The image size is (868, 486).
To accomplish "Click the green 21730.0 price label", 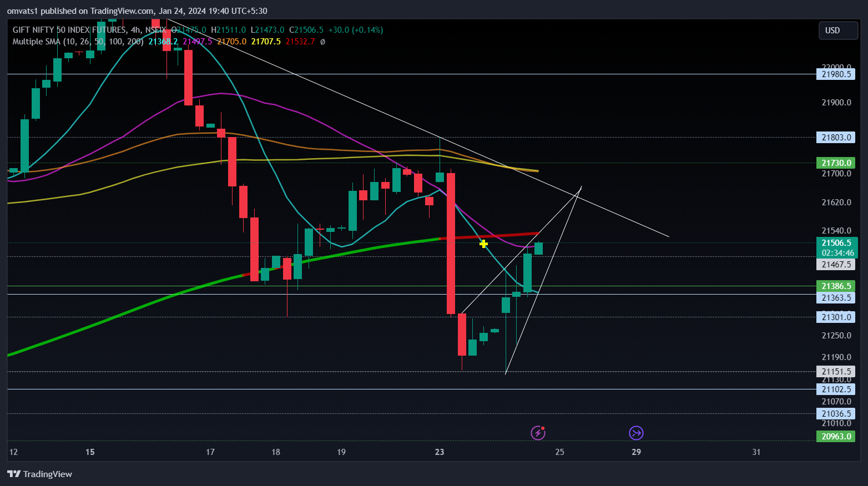I will point(836,163).
